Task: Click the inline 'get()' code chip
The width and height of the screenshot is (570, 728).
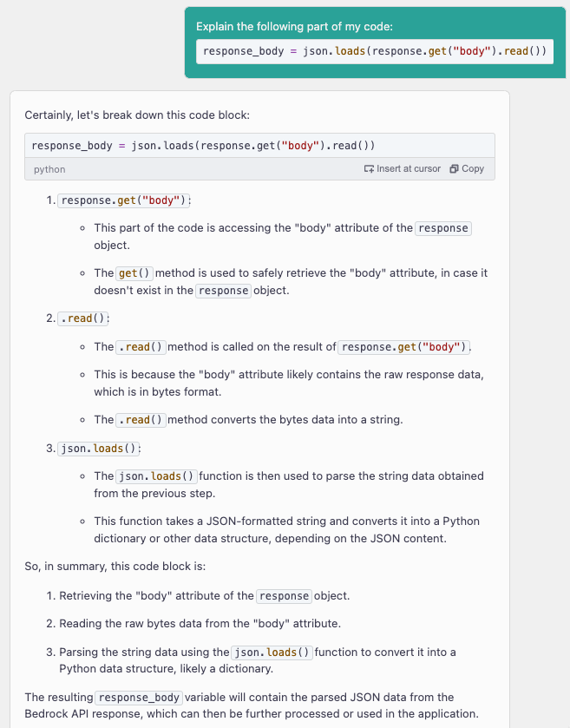Action: (x=134, y=273)
